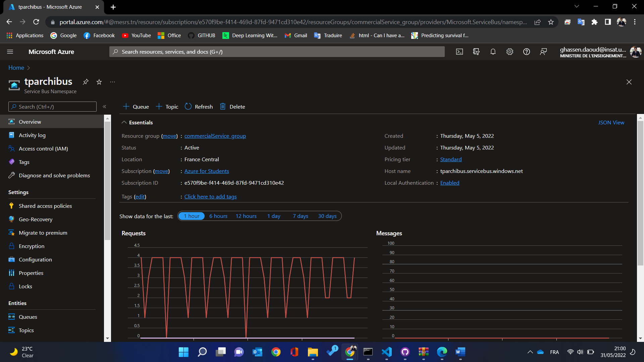Open the notifications bell

[x=493, y=52]
